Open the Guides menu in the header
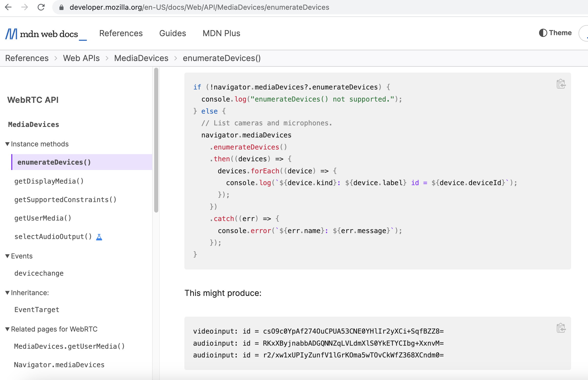This screenshot has width=588, height=380. point(173,33)
